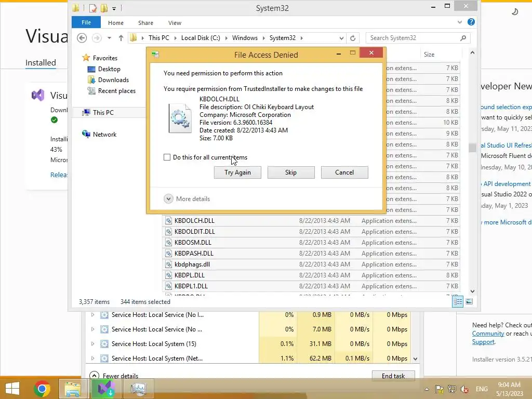Go up one folder level
The height and width of the screenshot is (399, 532).
click(x=121, y=38)
